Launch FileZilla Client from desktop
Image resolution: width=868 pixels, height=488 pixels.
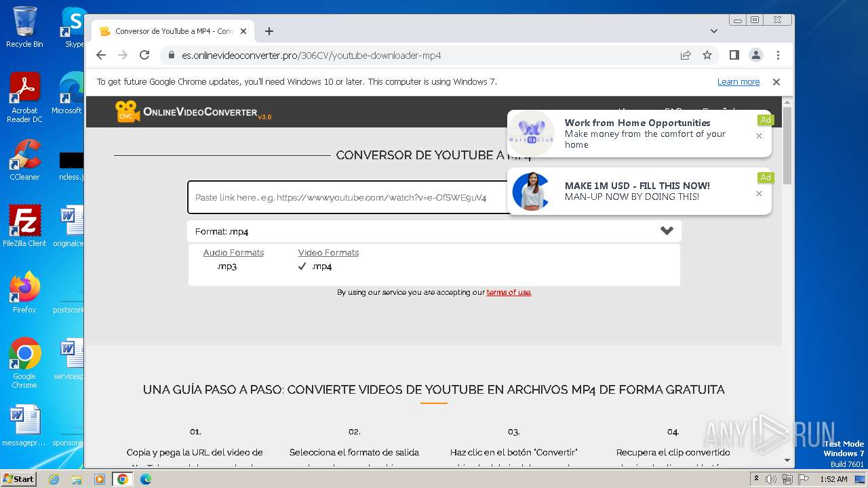(x=24, y=226)
